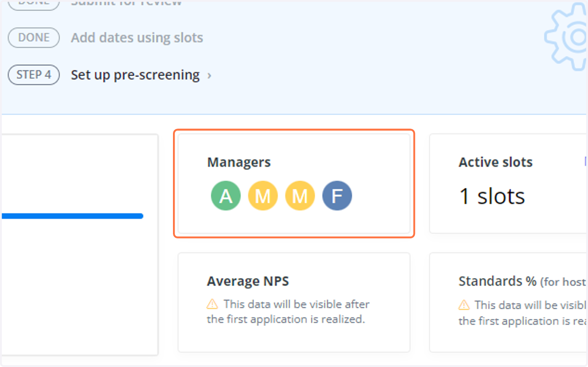588x367 pixels.
Task: Click the gear settings icon
Action: click(566, 37)
